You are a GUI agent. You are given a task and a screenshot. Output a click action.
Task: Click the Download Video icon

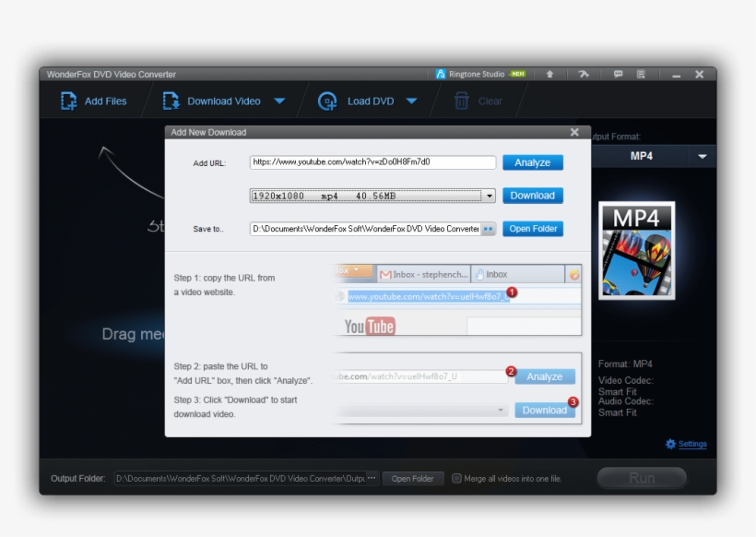(171, 101)
